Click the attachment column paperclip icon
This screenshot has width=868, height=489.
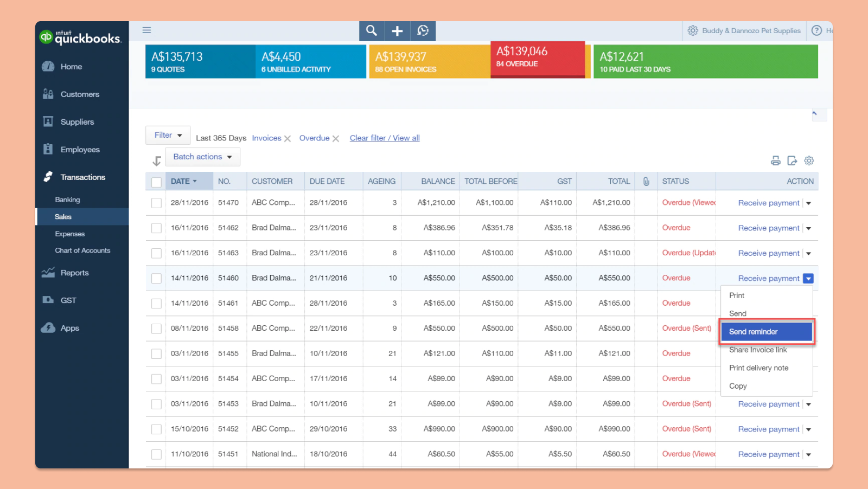click(x=646, y=181)
